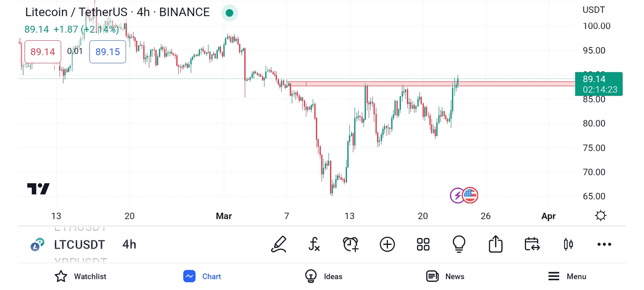The height and width of the screenshot is (290, 644).
Task: Open the chart layout grid icon
Action: [x=423, y=244]
